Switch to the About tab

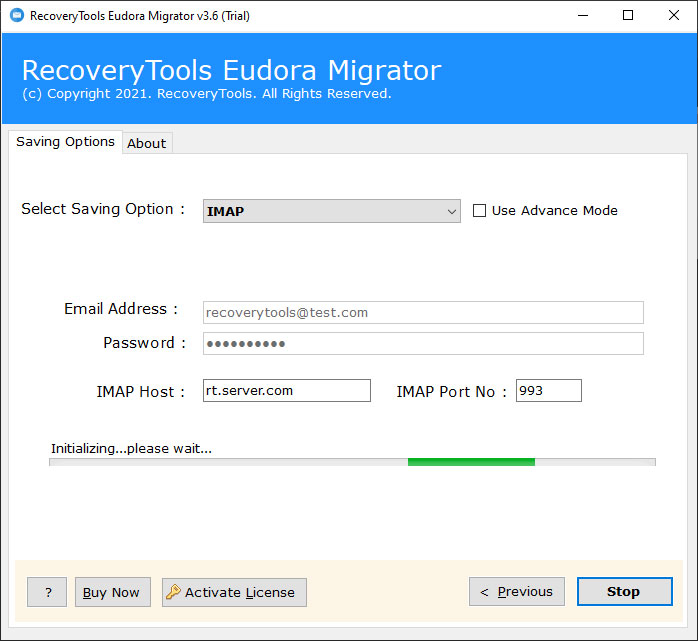(x=147, y=143)
